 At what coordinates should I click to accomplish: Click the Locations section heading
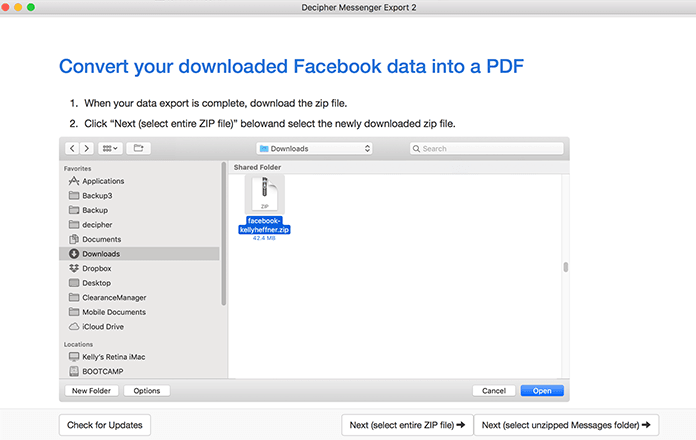tap(78, 345)
